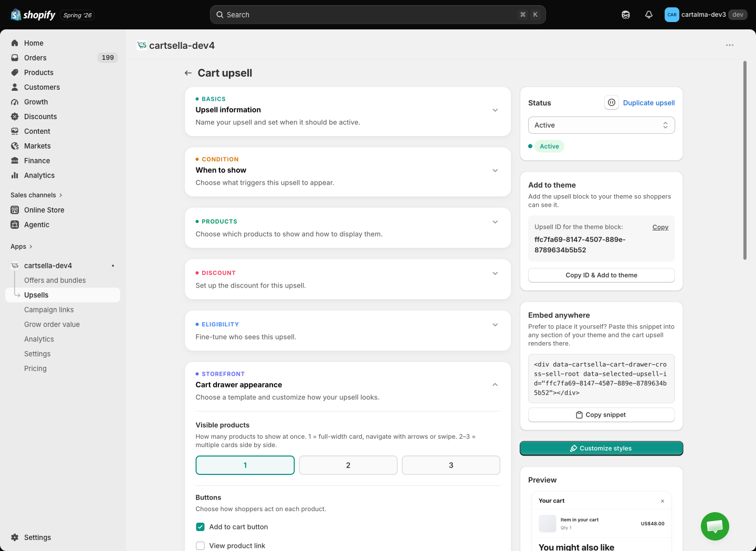Expand the When to show section
The image size is (756, 551).
(x=495, y=171)
